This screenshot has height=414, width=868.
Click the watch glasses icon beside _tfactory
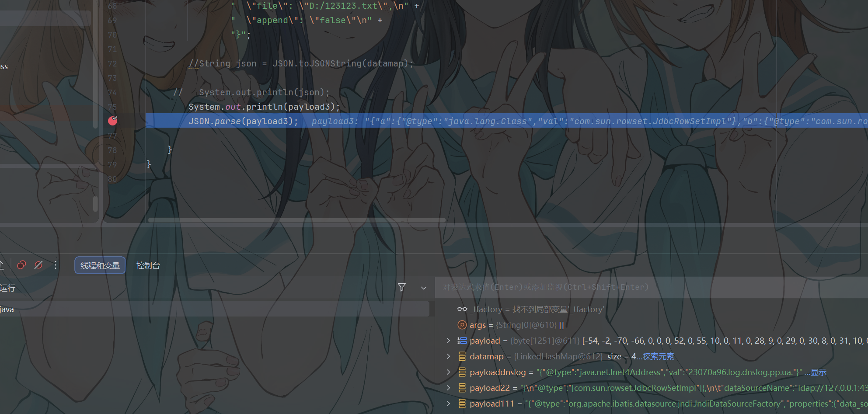[x=462, y=309]
